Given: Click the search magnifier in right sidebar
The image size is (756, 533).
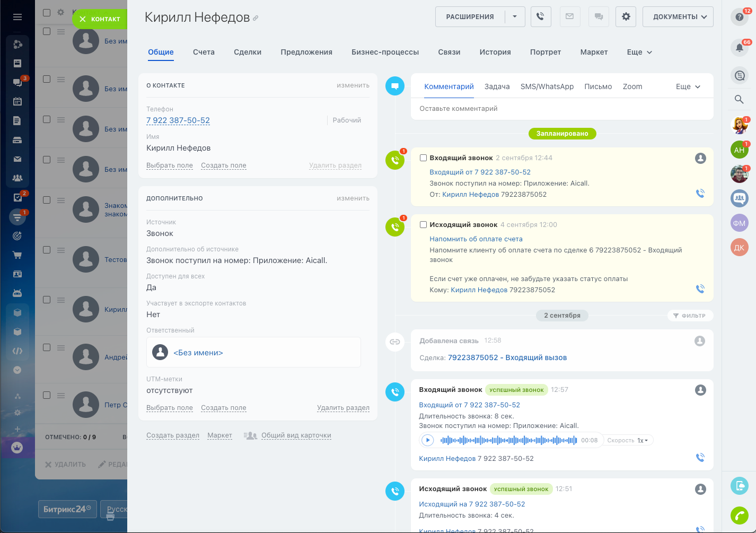Looking at the screenshot, I should pos(739,99).
